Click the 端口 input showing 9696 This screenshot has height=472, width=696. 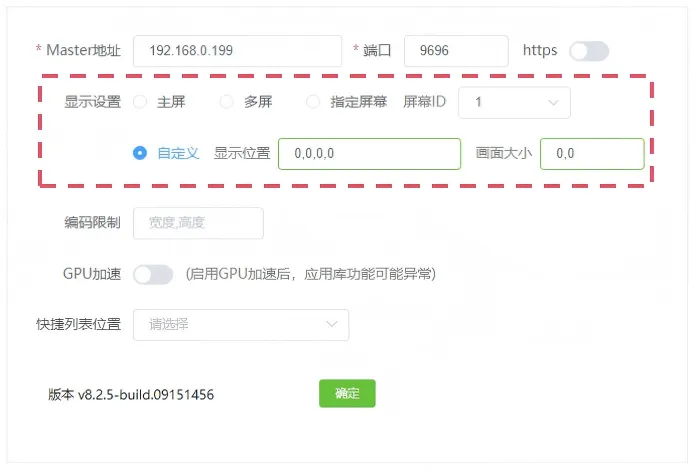tap(456, 51)
